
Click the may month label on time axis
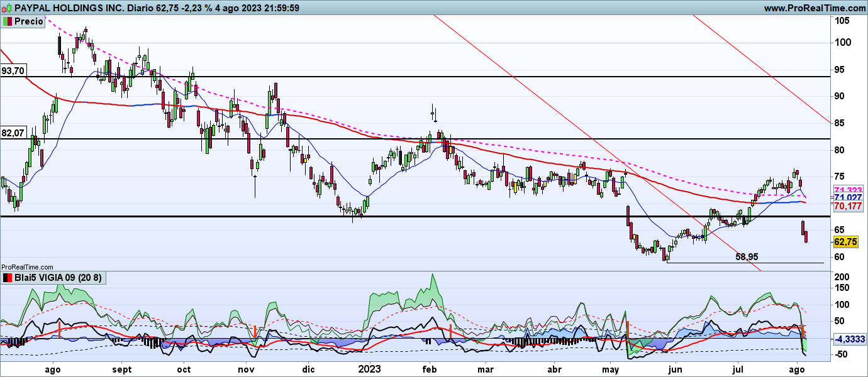click(610, 369)
